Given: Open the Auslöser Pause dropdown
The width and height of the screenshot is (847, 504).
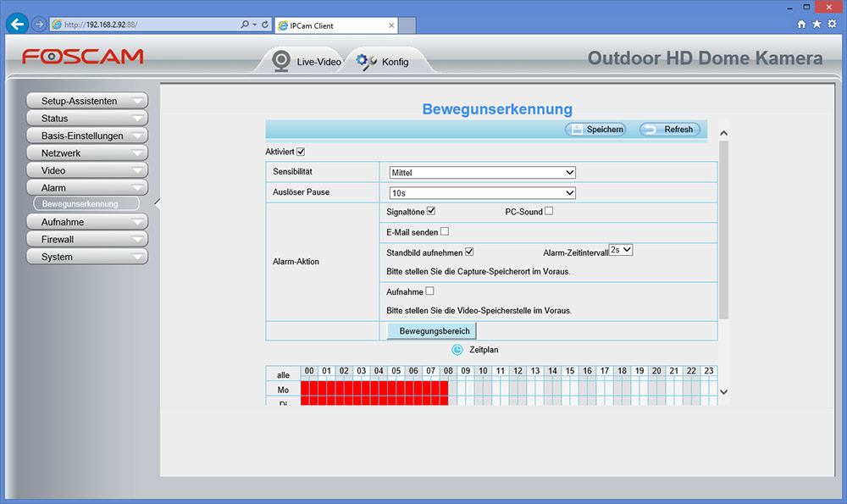Looking at the screenshot, I should tap(482, 193).
